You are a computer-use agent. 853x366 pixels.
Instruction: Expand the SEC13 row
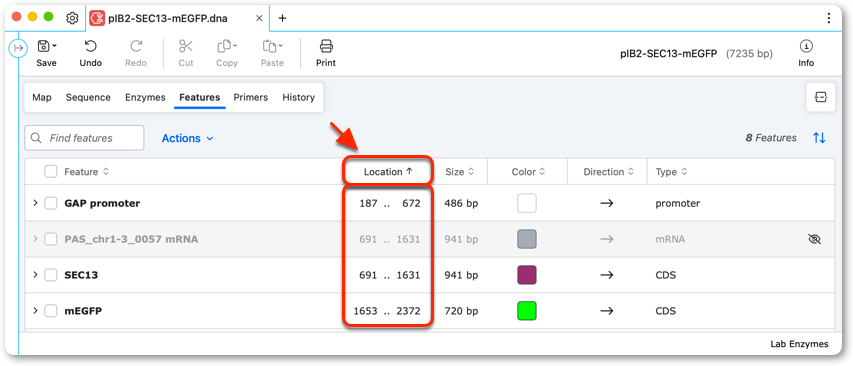click(x=35, y=275)
